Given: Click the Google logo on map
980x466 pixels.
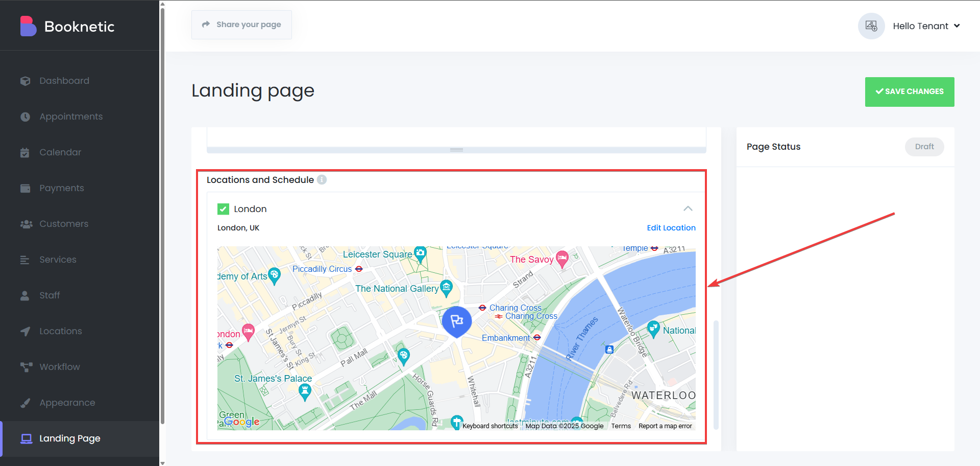Looking at the screenshot, I should pos(242,422).
